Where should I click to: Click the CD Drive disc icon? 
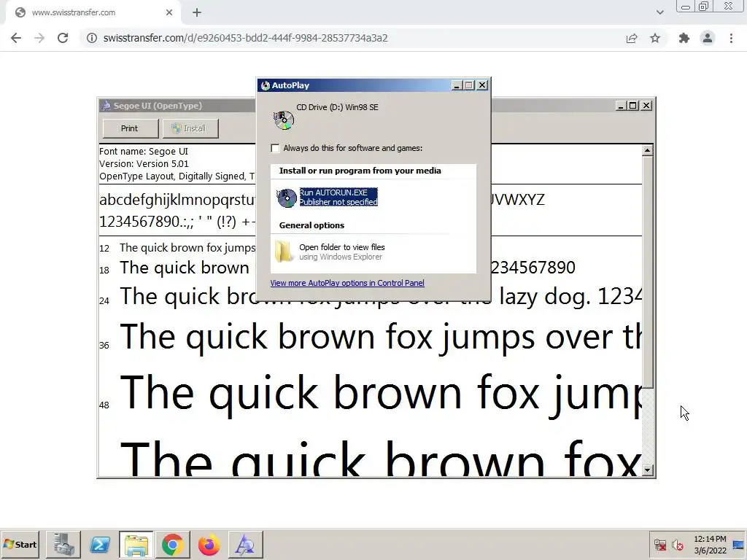[284, 120]
